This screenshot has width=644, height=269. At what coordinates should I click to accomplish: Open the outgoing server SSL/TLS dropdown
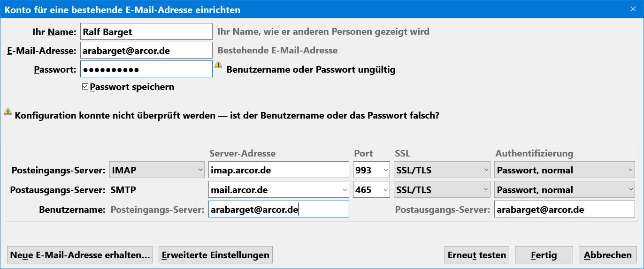tap(442, 190)
